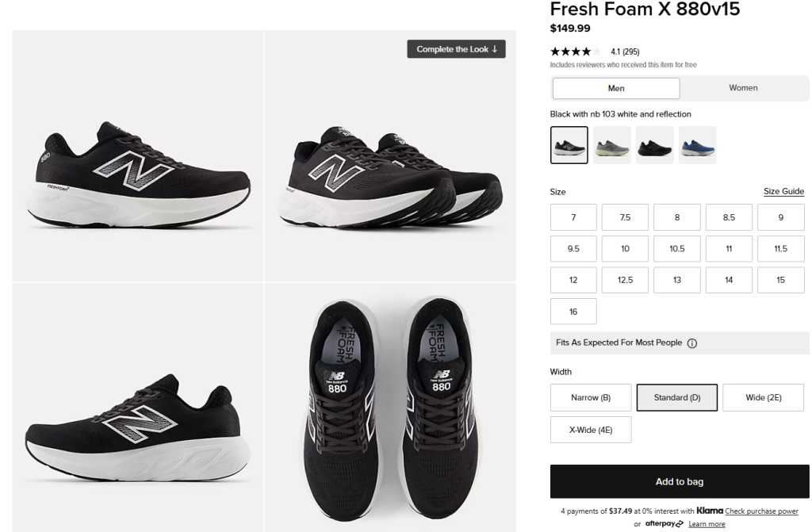This screenshot has width=812, height=532.
Task: Choose the grey-green shoe color swatch
Action: point(612,145)
